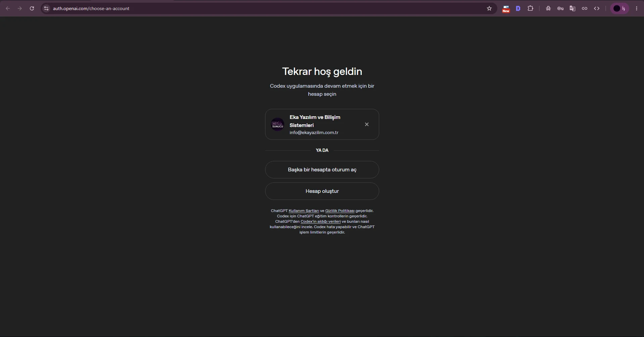Open the Chrome three-dot menu

[x=637, y=8]
